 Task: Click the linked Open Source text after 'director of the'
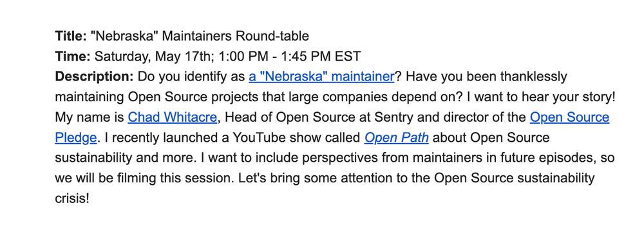tap(570, 117)
